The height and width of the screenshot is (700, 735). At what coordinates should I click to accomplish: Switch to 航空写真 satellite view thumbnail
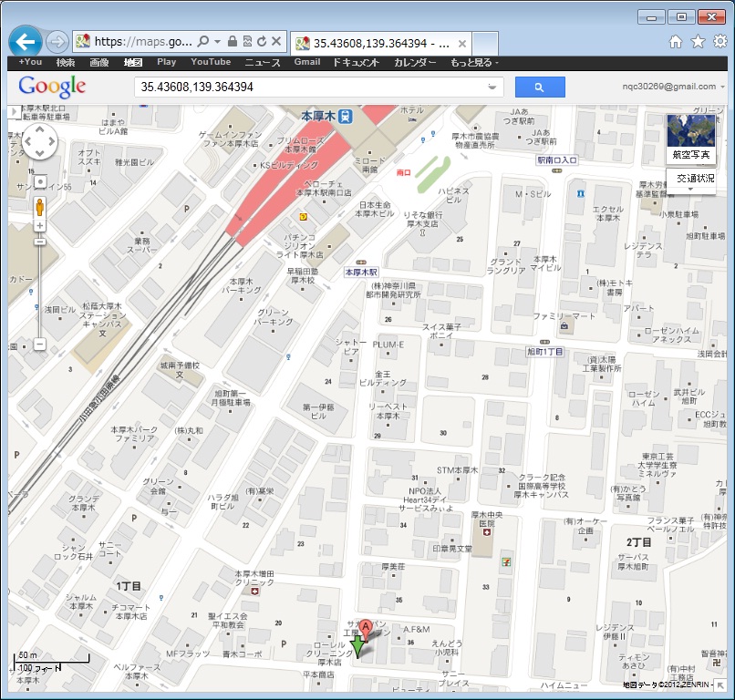691,139
